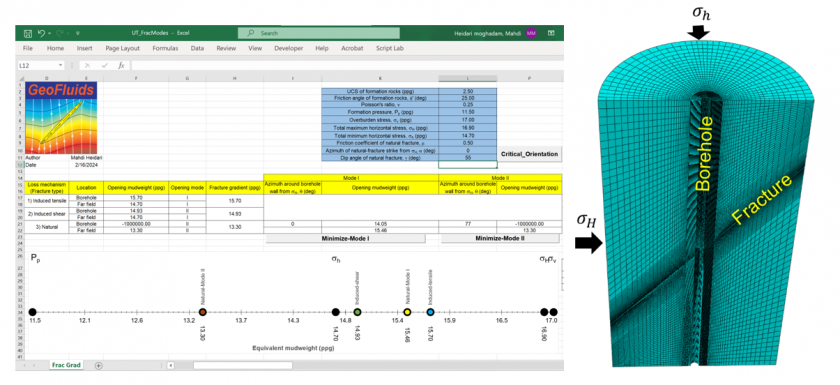
Task: Click the Search box in title bar
Action: point(319,33)
